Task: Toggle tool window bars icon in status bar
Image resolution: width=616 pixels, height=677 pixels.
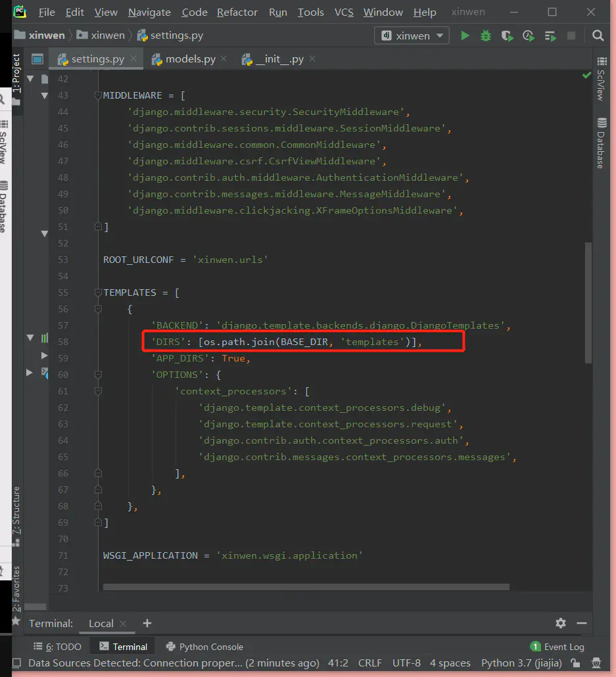Action: tap(17, 663)
